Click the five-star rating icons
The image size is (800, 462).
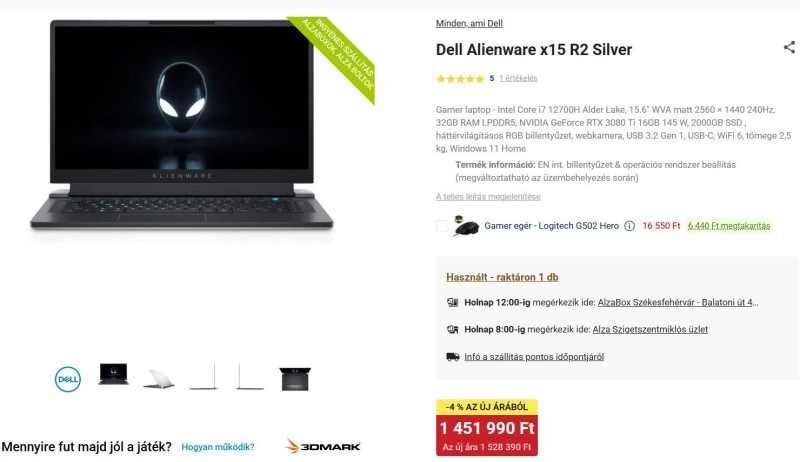click(460, 79)
